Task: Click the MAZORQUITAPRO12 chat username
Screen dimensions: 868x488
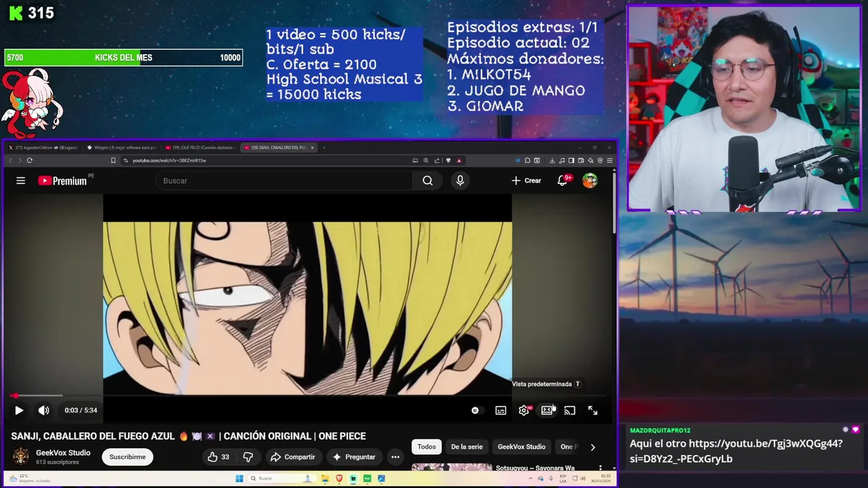Action: tap(660, 430)
